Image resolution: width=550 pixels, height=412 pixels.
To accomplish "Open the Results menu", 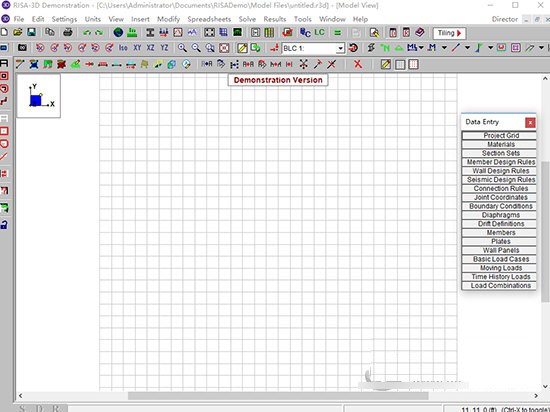I will (x=275, y=19).
